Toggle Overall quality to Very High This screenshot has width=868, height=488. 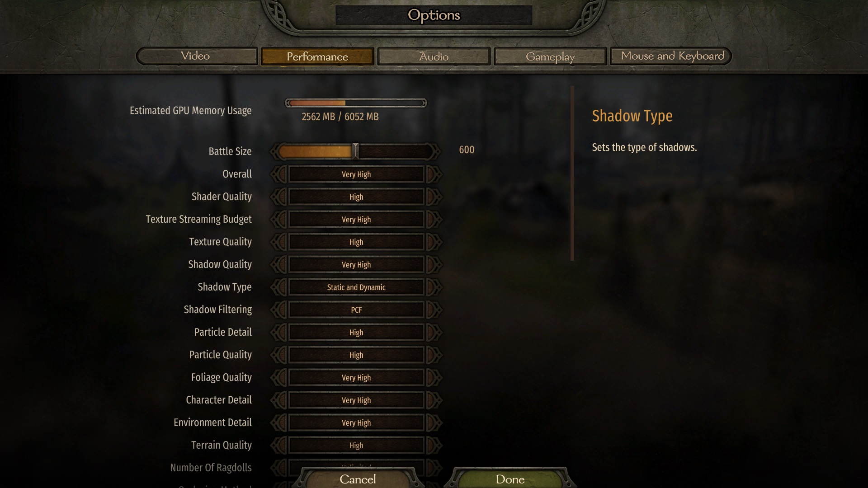(x=355, y=174)
